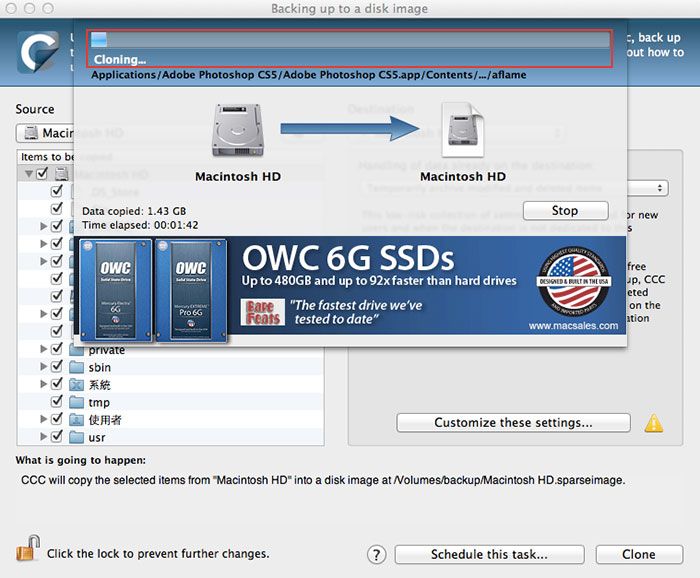The image size is (700, 578).
Task: Open help with the question mark button
Action: (x=376, y=555)
